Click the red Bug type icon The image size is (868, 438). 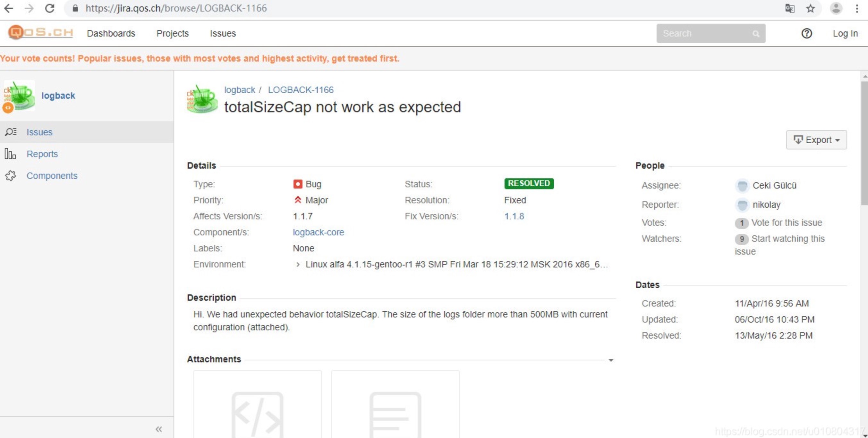[298, 184]
